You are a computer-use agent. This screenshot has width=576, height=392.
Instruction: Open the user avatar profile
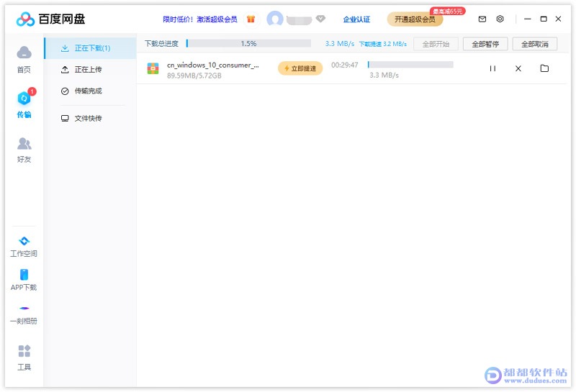point(275,19)
